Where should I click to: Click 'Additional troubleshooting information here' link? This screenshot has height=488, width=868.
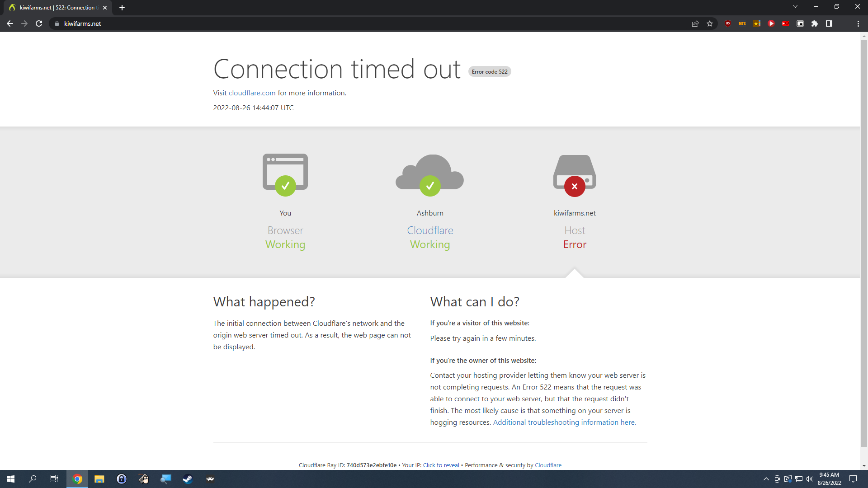tap(564, 422)
